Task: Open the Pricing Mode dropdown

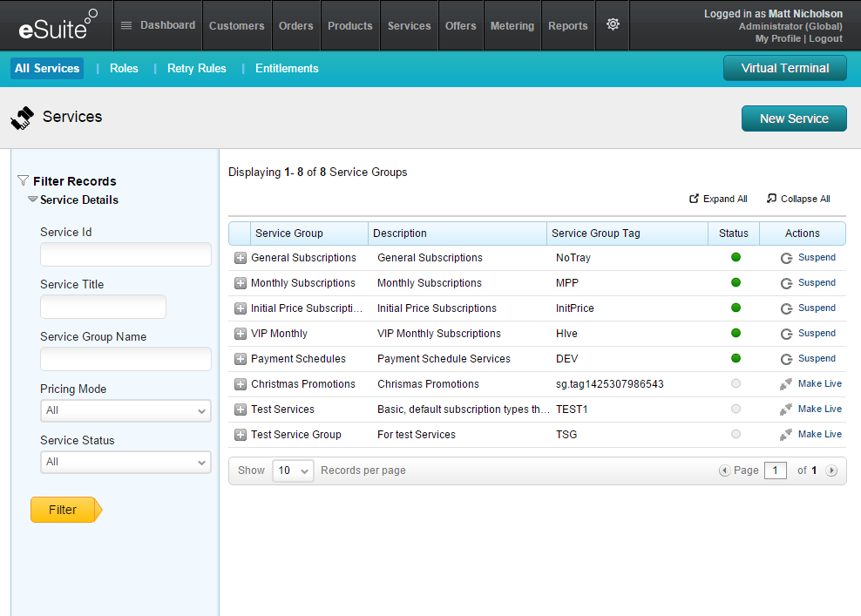Action: click(125, 410)
